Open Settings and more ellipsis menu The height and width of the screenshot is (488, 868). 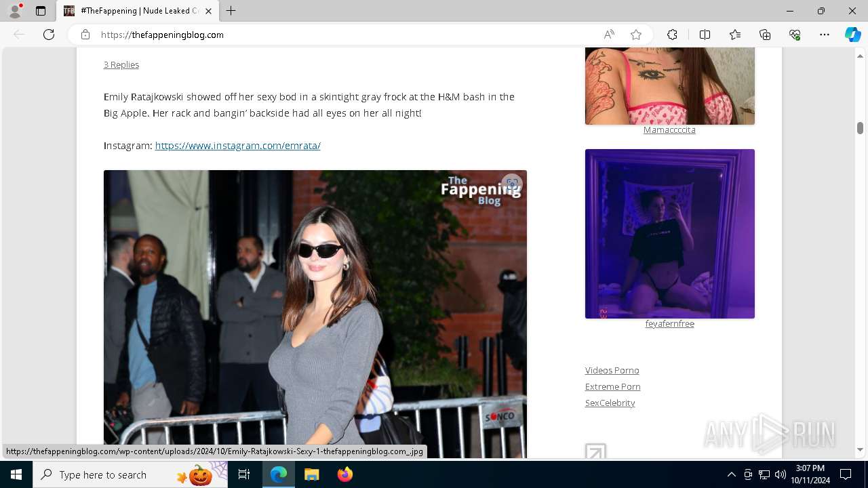click(x=825, y=35)
